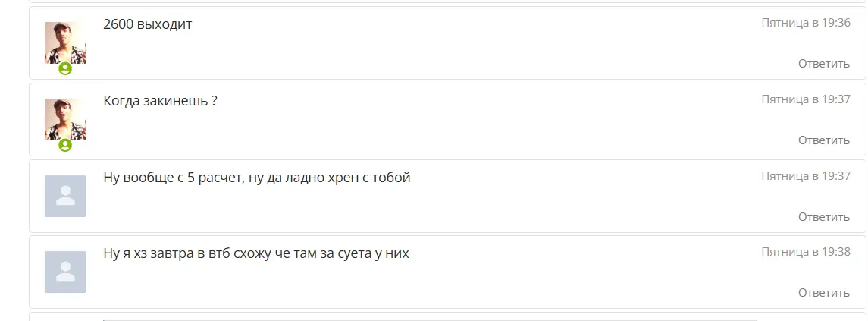Viewport: 868px width, 321px height.
Task: Click Ответить under 'Когда закинешь ?'
Action: [x=824, y=140]
